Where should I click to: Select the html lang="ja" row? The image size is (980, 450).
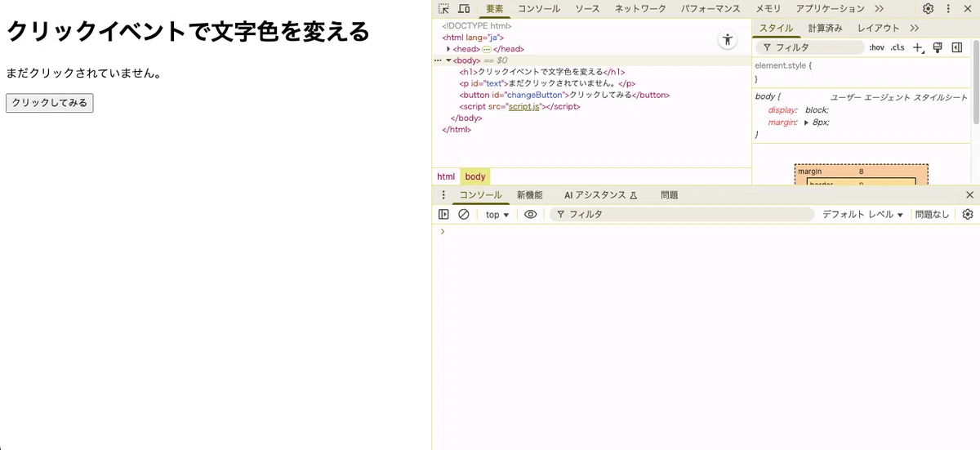pos(591,38)
